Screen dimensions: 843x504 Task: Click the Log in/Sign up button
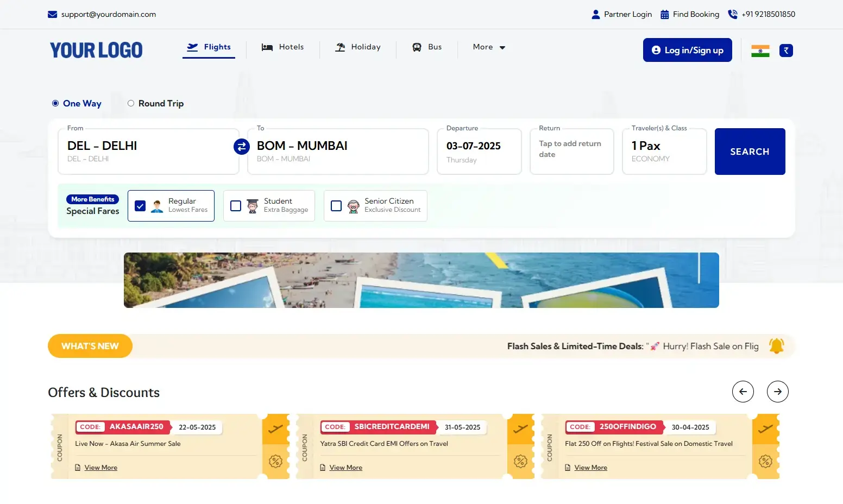pos(687,50)
